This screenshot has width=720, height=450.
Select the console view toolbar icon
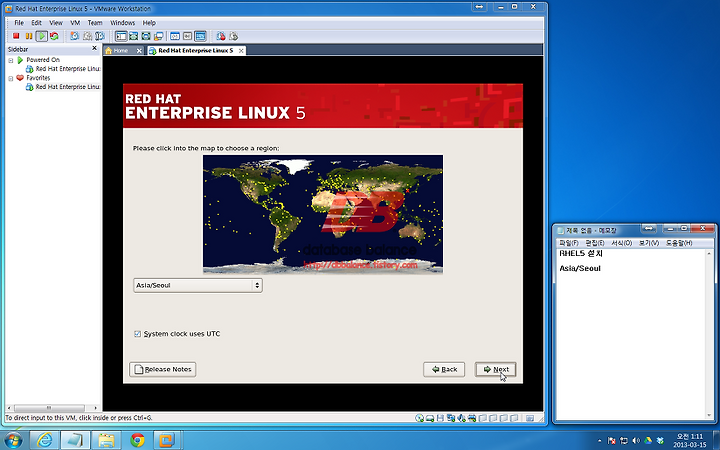coord(200,36)
